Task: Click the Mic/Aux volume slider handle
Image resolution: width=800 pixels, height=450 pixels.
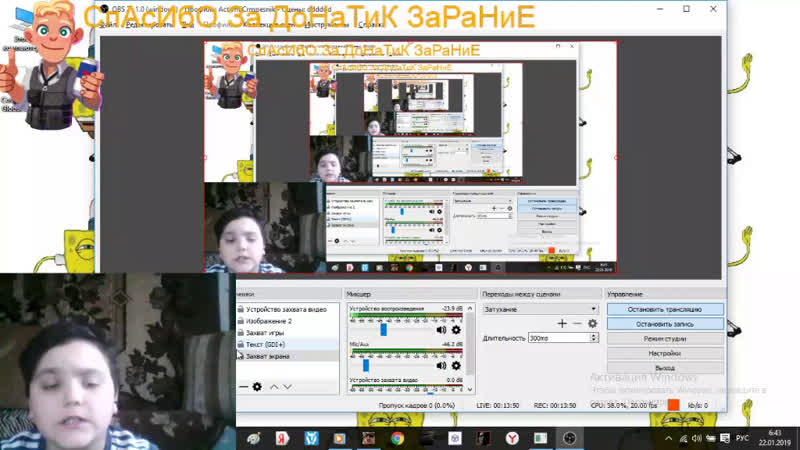Action: click(x=366, y=365)
